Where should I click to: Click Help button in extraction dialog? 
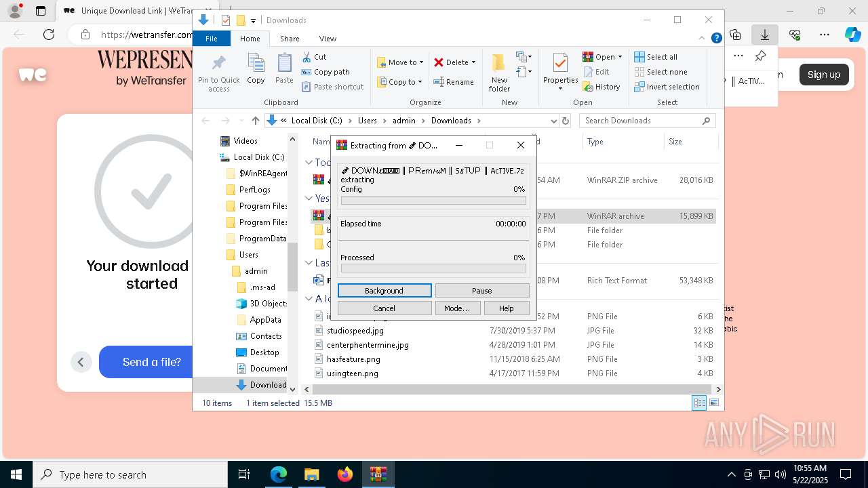point(507,308)
